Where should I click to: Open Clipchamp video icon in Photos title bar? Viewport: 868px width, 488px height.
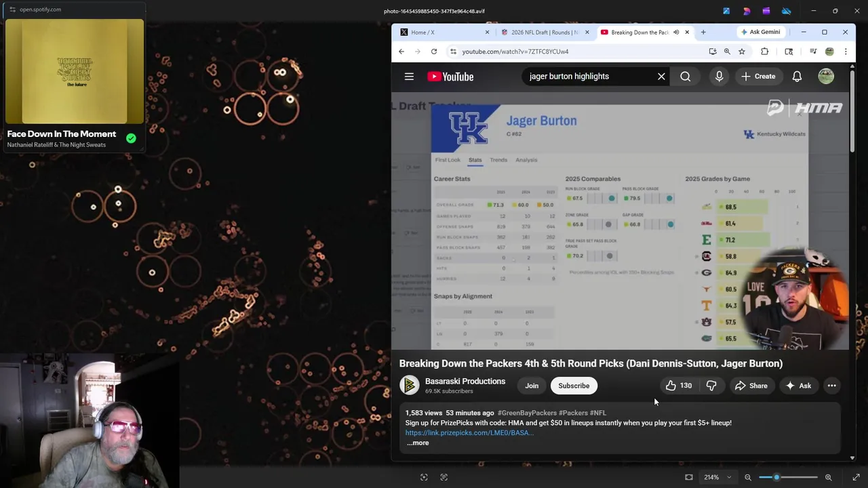pos(766,11)
